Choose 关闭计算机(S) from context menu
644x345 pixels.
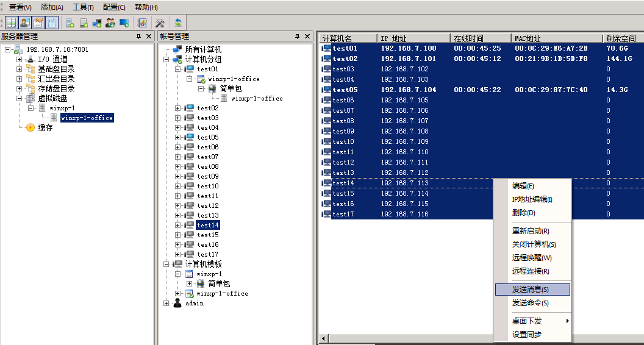pyautogui.click(x=532, y=244)
